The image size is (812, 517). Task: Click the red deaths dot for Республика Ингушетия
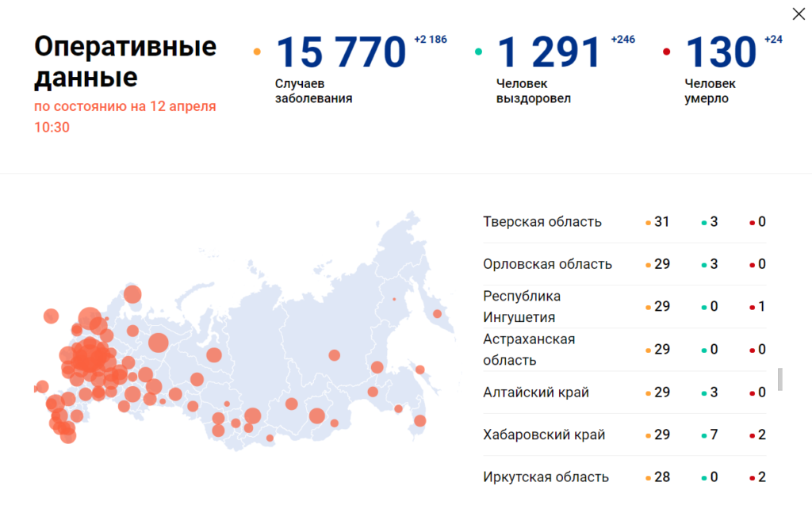[x=752, y=306]
